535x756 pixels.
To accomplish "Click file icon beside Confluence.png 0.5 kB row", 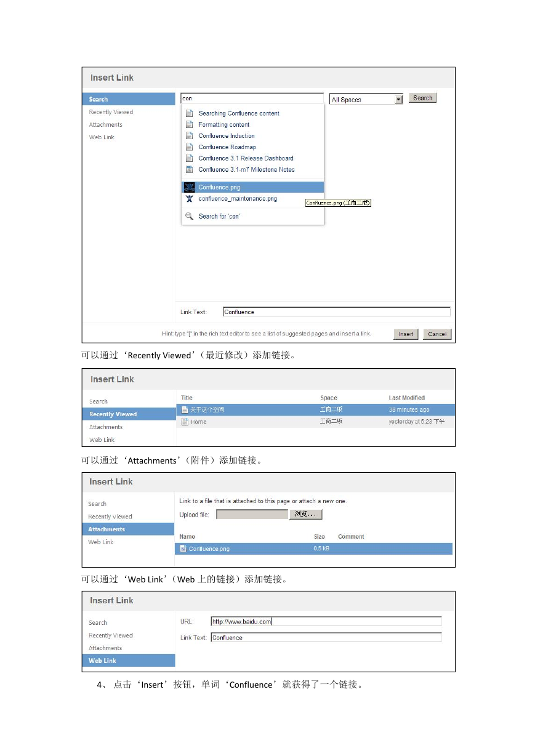I will pos(183,549).
